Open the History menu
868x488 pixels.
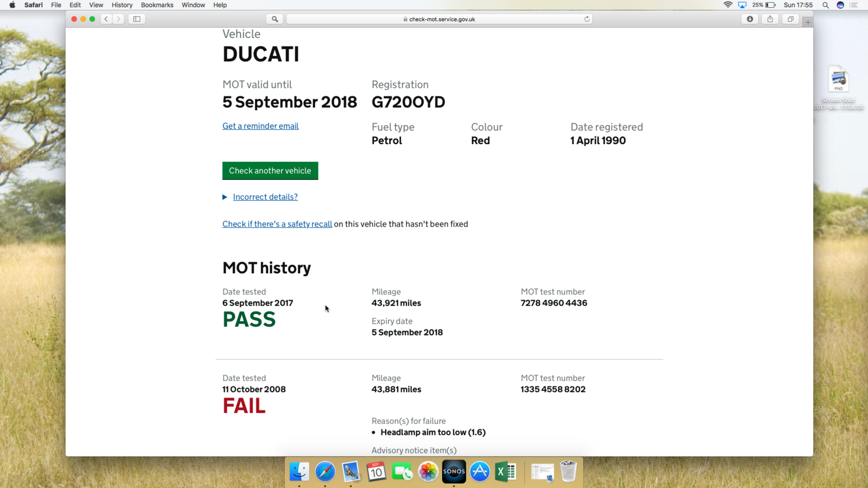[122, 5]
